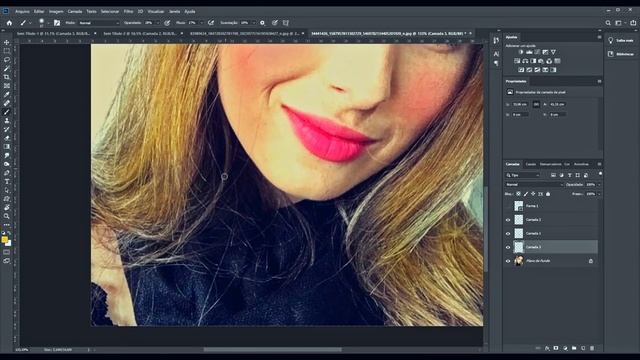Hide the selected Camada 3 layer
The height and width of the screenshot is (360, 640).
pyautogui.click(x=508, y=247)
